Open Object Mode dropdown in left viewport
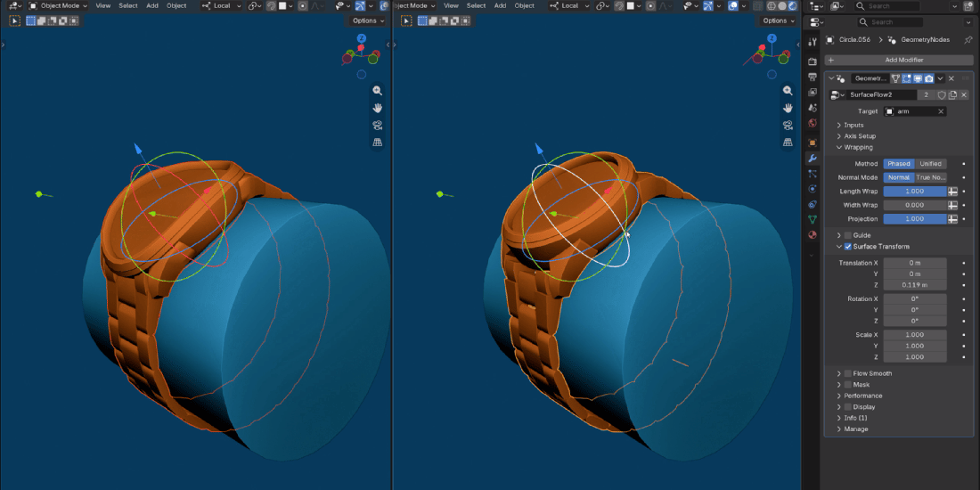 click(59, 5)
